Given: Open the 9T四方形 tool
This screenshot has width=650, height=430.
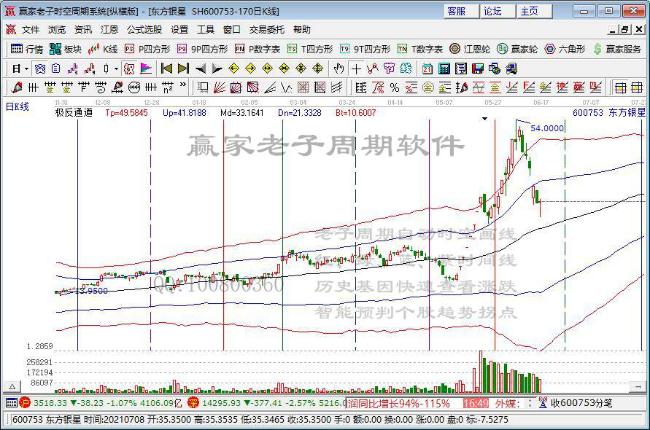Looking at the screenshot, I should [x=365, y=49].
